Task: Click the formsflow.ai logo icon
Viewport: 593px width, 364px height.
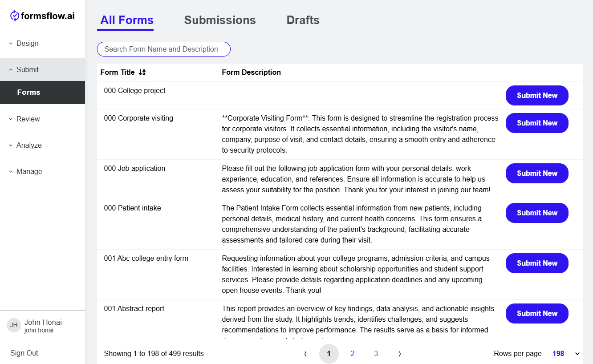Action: point(15,16)
